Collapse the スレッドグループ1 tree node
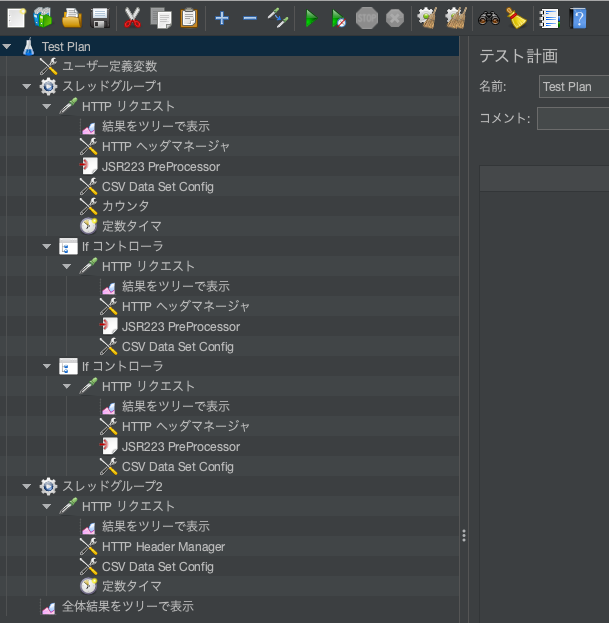The width and height of the screenshot is (609, 623). (27, 86)
